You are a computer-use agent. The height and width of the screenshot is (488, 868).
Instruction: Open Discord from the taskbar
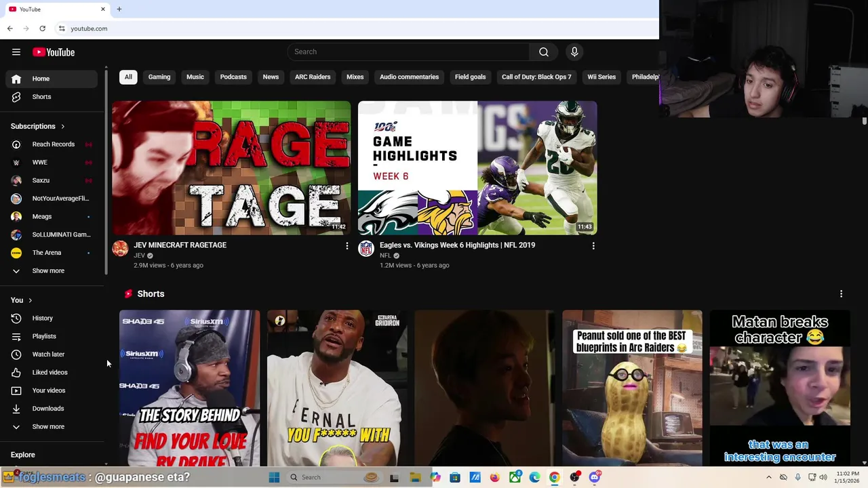[x=595, y=477]
